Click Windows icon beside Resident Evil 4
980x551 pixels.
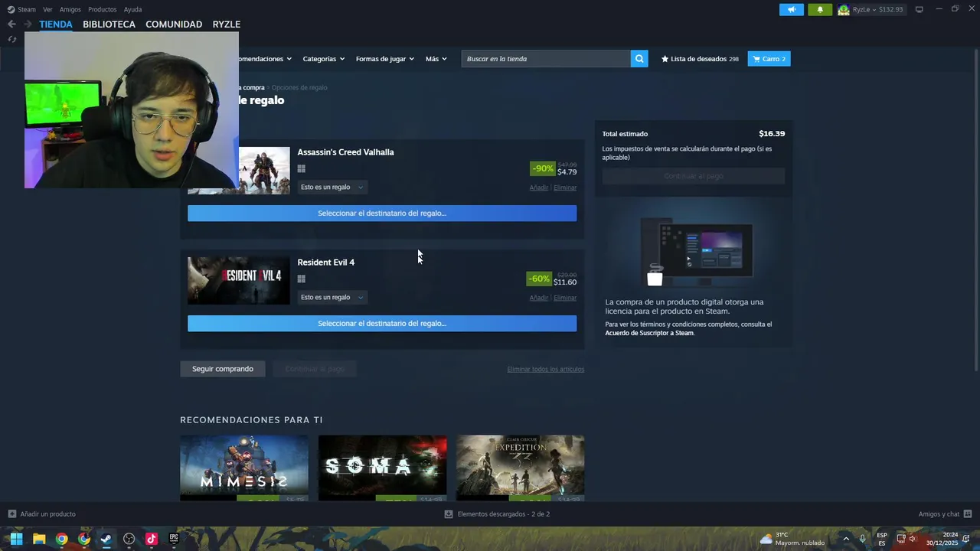tap(302, 279)
